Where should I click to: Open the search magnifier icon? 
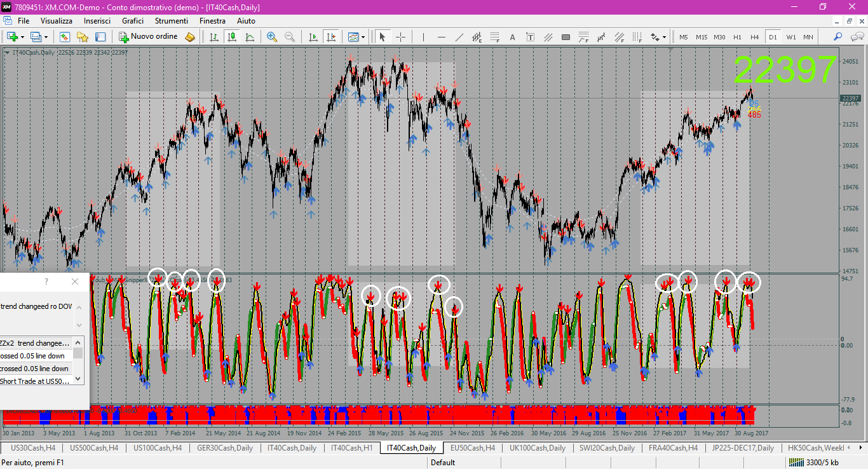(x=838, y=37)
